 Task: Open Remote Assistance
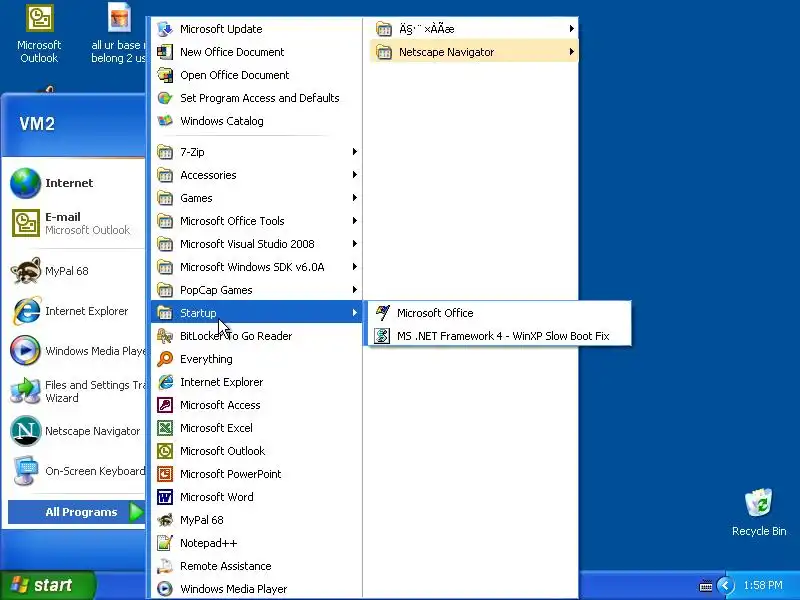tap(257, 566)
